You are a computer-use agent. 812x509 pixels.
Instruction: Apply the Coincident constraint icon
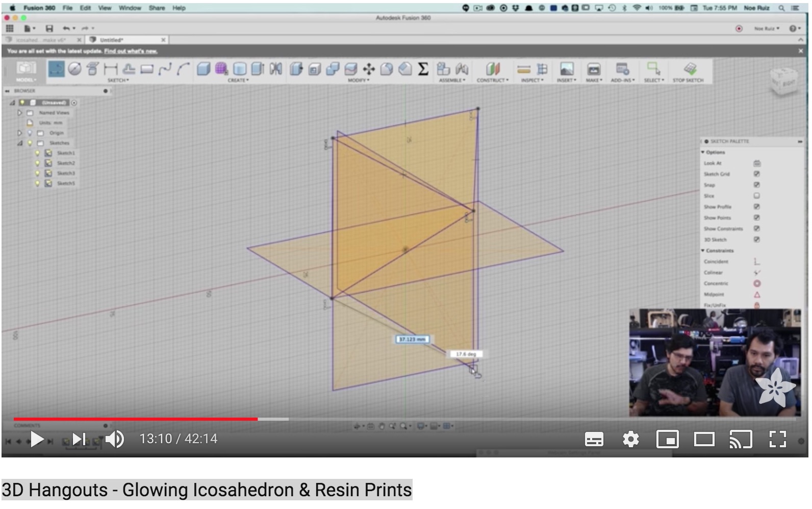point(757,261)
